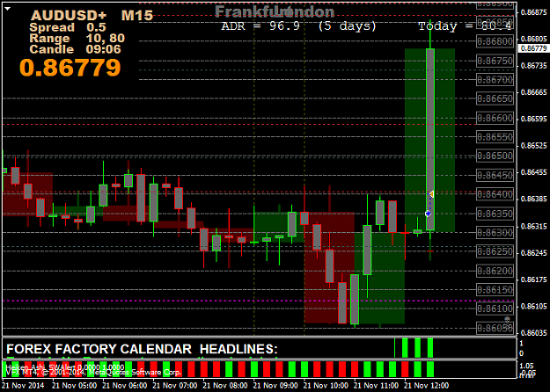Click the current price tag 0.86779 on price axis
This screenshot has height=392, width=550.
pos(534,48)
